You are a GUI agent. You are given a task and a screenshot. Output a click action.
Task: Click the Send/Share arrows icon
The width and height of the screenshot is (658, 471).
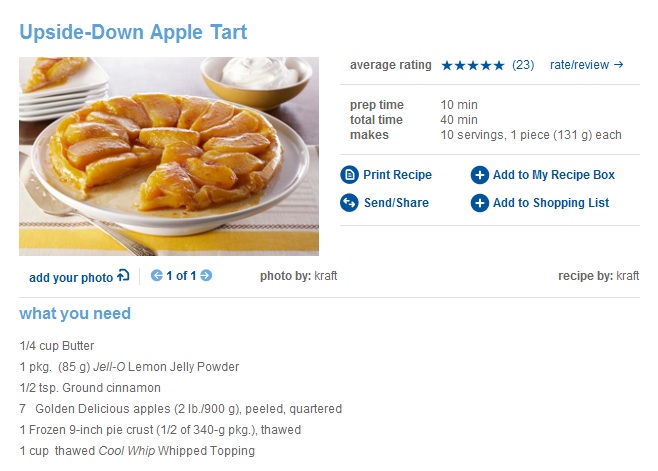pyautogui.click(x=349, y=203)
